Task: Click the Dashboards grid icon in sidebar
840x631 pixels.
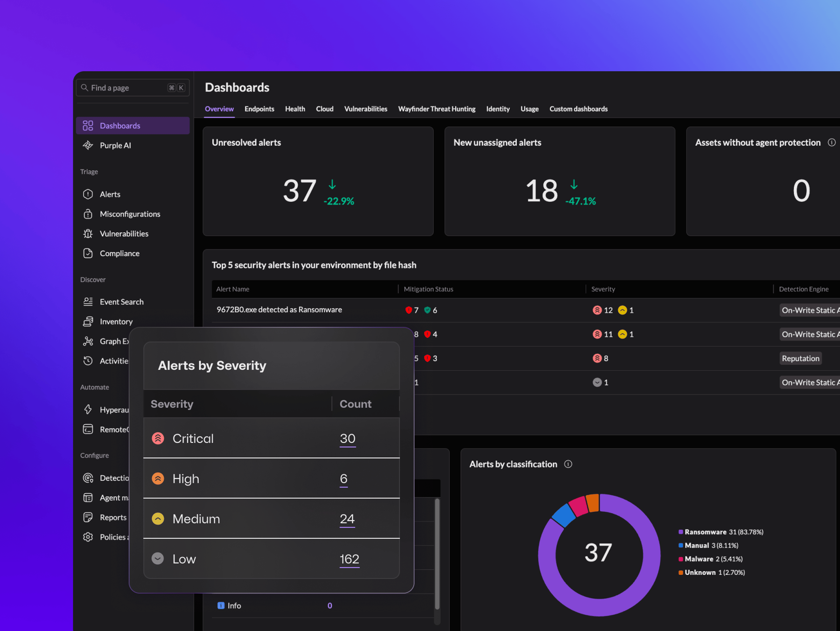Action: (88, 126)
